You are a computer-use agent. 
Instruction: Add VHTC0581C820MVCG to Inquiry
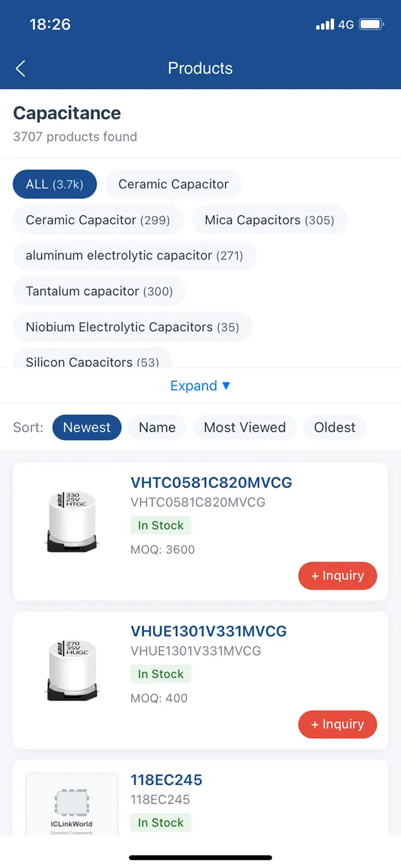click(x=337, y=576)
